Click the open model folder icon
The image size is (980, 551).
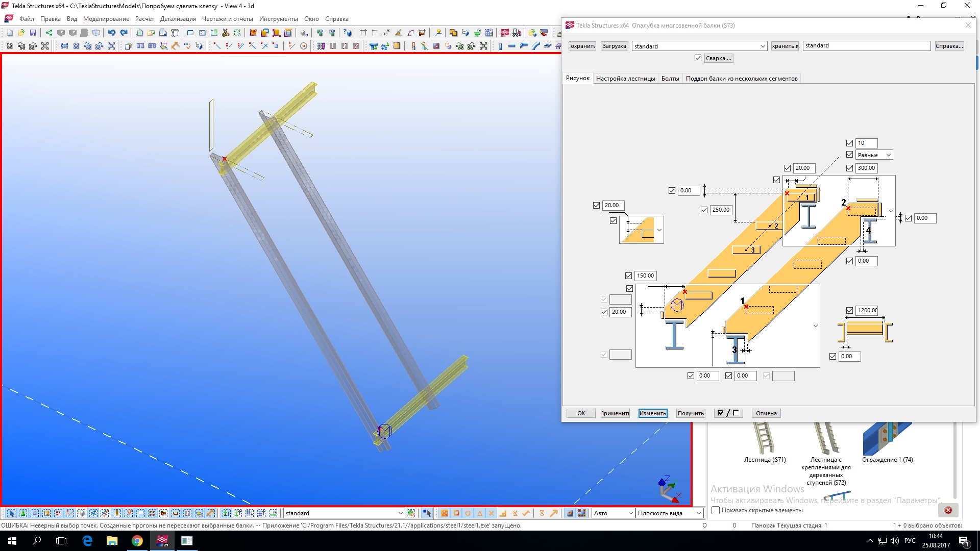point(21,33)
